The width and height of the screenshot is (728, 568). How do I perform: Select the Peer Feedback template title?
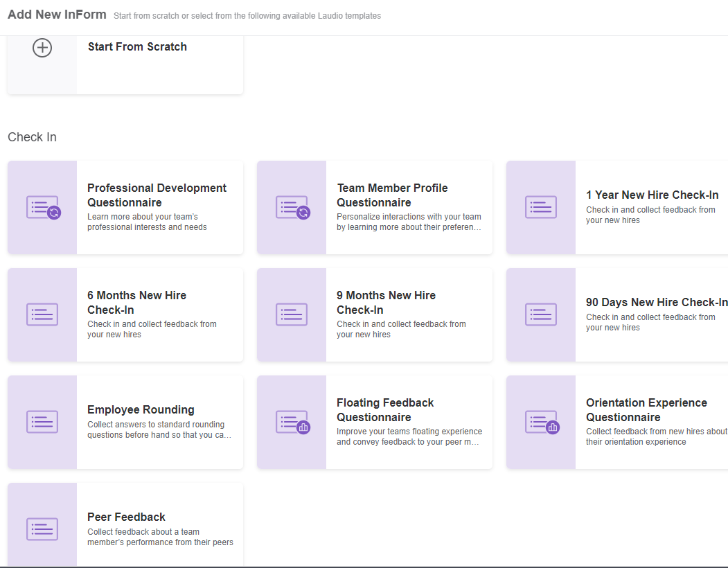126,517
